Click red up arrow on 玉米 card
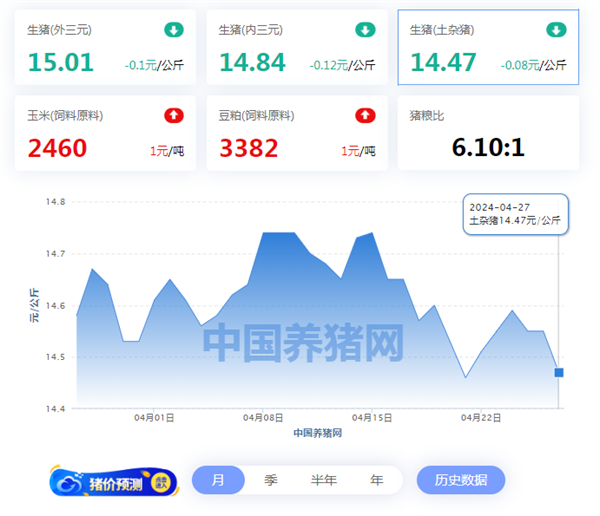Viewport: 600px width, 516px height. pyautogui.click(x=175, y=116)
